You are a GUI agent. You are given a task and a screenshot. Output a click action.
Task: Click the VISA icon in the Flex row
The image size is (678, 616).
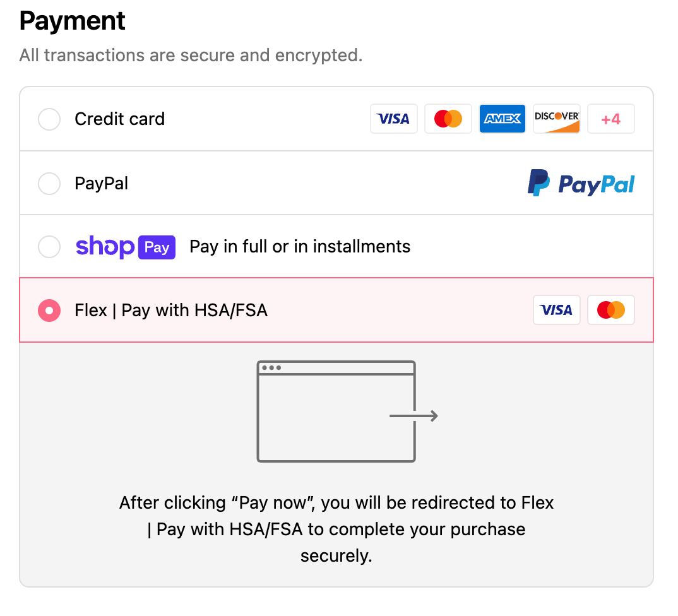pos(556,310)
